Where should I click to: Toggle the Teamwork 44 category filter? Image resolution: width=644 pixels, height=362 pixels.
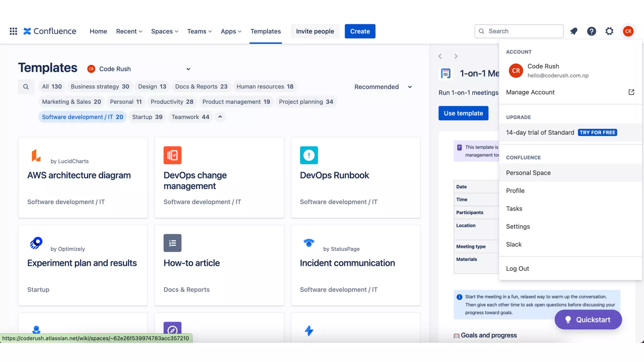pyautogui.click(x=190, y=117)
